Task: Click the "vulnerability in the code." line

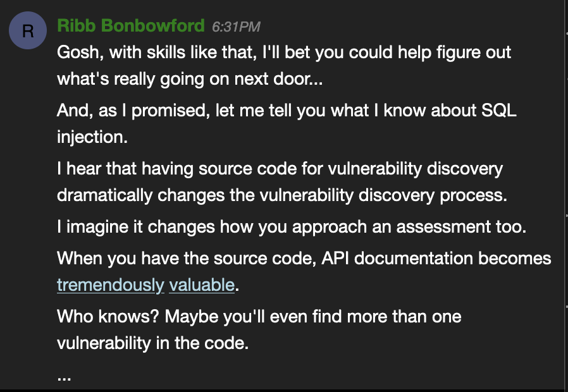Action: point(153,343)
